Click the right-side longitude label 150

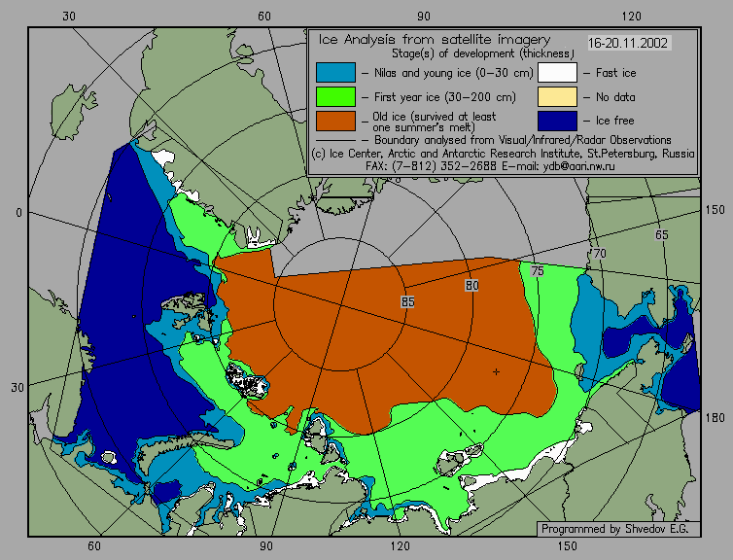point(715,210)
